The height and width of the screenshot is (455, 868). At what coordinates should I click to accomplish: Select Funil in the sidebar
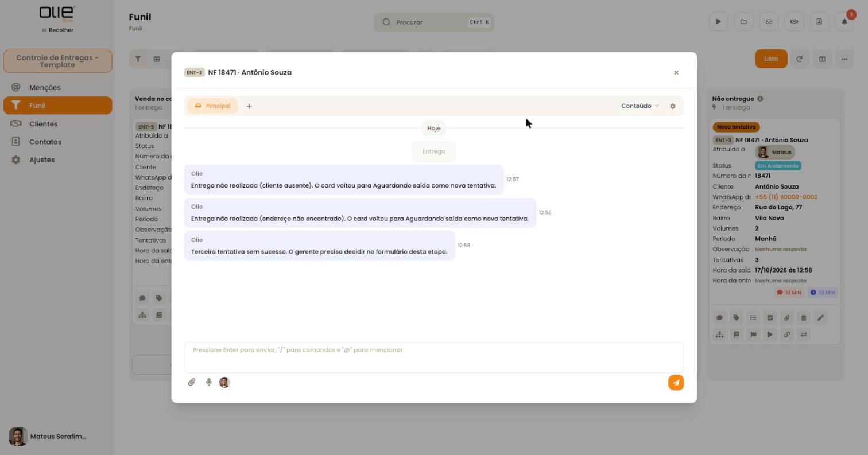coord(57,106)
